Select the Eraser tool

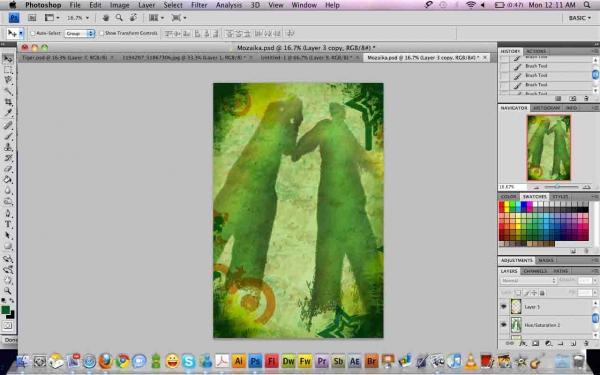(8, 168)
